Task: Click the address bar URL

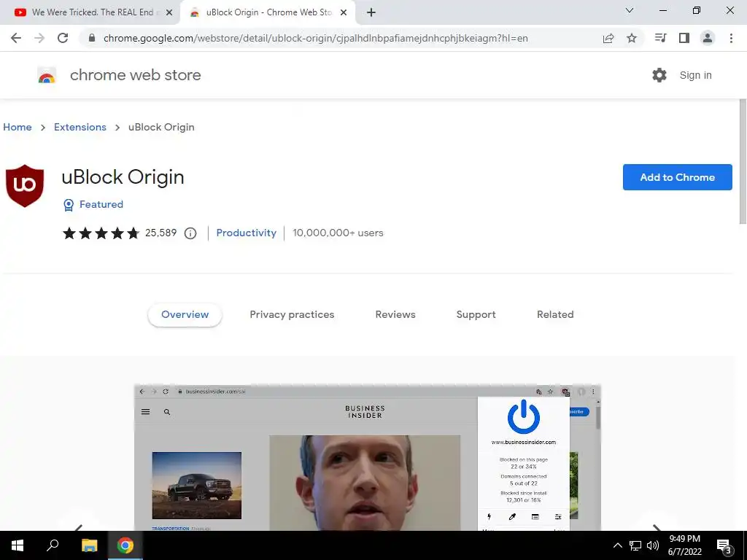Action: (x=315, y=38)
